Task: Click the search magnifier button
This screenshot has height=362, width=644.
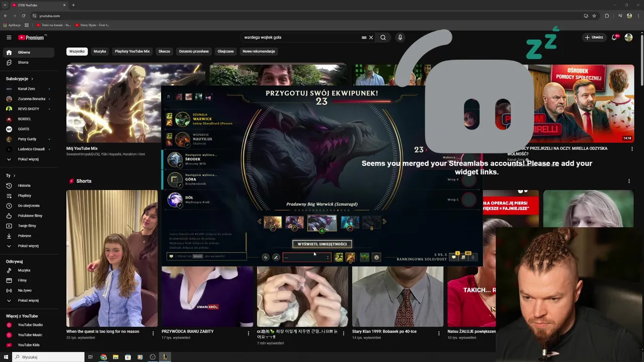Action: pyautogui.click(x=383, y=37)
